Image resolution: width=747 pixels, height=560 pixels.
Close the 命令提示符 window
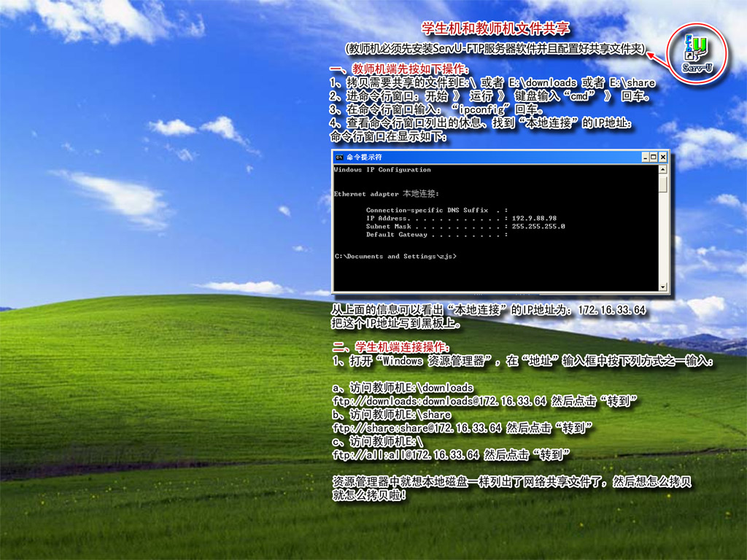coord(662,157)
